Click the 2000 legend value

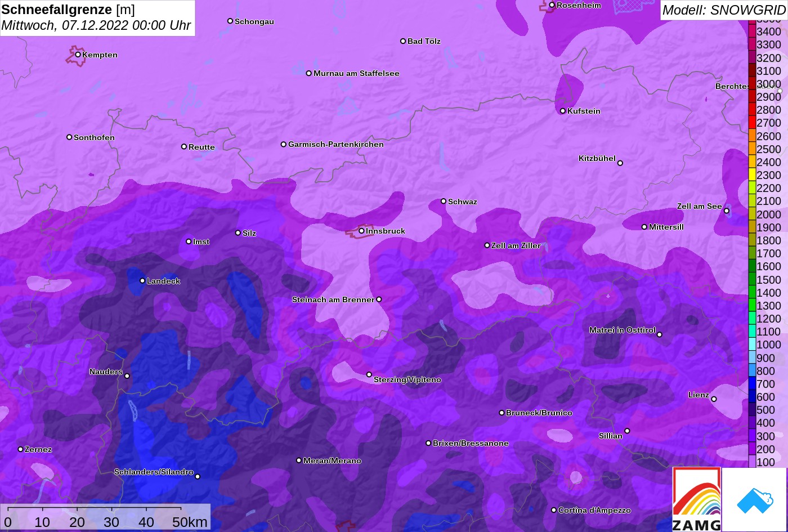click(x=769, y=214)
